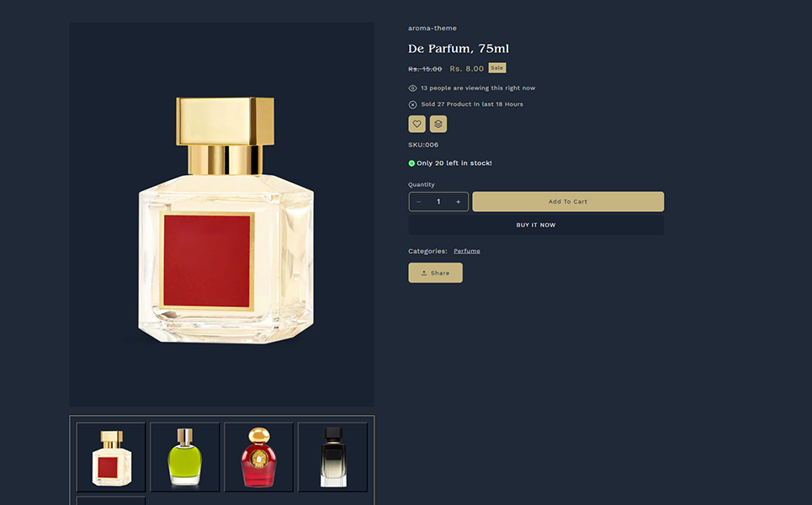The width and height of the screenshot is (812, 505).
Task: Decrease quantity with minus button
Action: click(419, 201)
